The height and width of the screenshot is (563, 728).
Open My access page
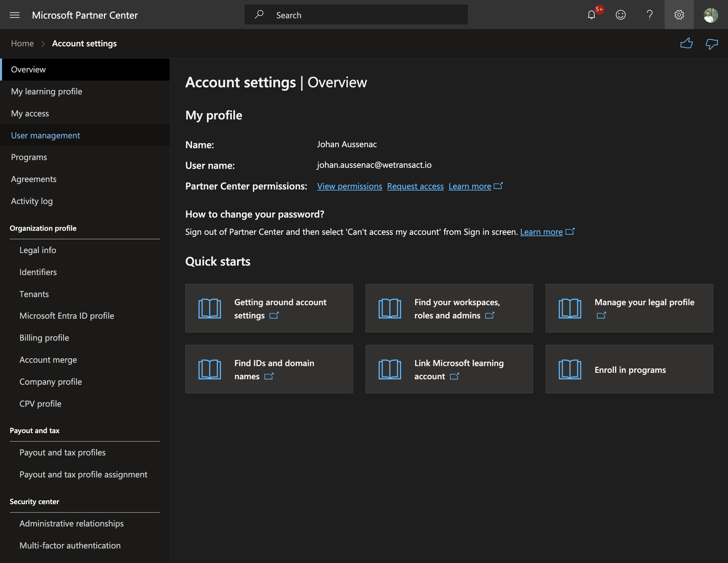(85, 113)
